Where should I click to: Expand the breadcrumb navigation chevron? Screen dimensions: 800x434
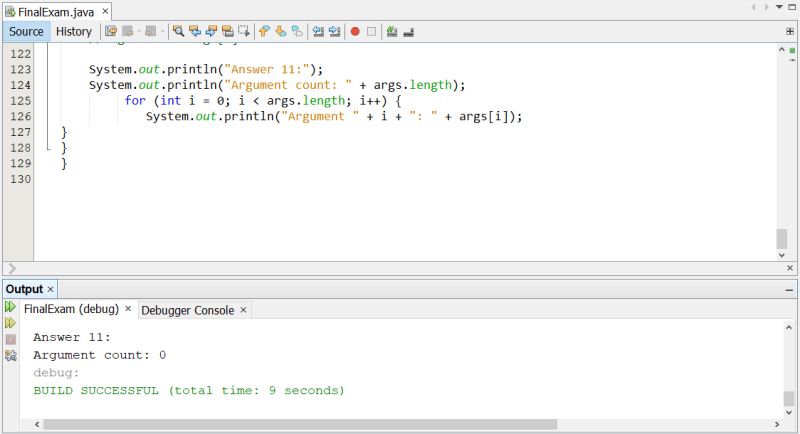click(12, 268)
